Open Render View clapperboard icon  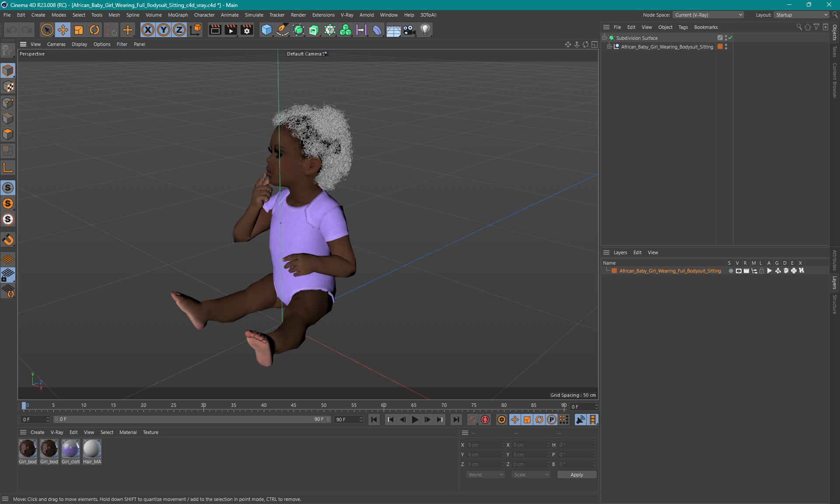pos(215,30)
